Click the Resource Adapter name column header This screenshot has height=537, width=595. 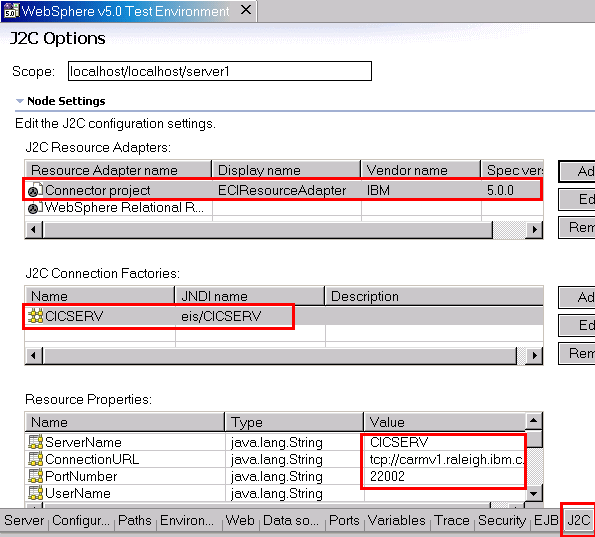tap(118, 170)
